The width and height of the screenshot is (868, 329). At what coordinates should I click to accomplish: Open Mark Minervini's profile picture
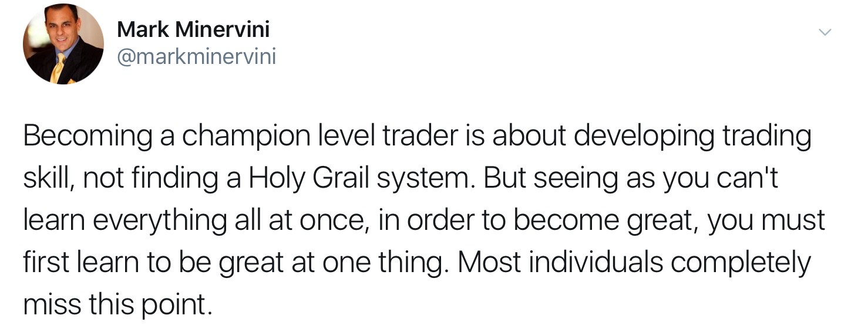click(x=63, y=44)
